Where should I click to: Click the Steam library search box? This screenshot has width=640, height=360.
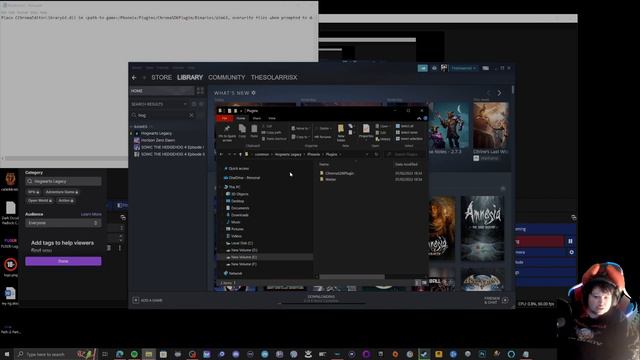click(x=162, y=116)
